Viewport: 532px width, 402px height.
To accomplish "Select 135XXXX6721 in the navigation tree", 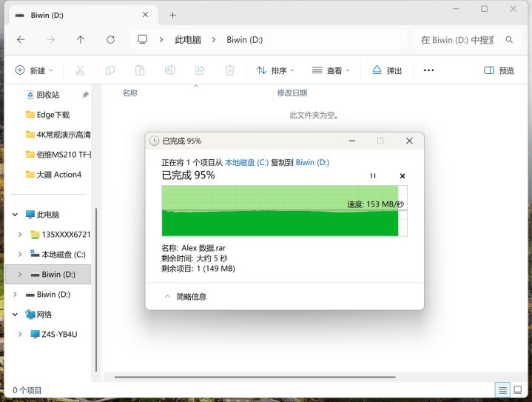I will pyautogui.click(x=66, y=234).
